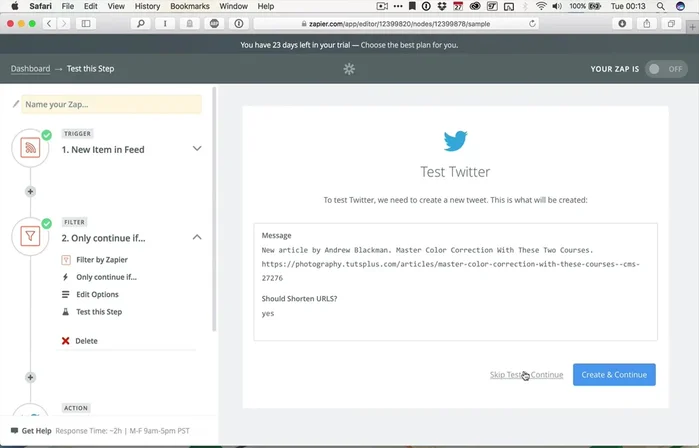Select Edit Options in filter step
This screenshot has width=699, height=448.
[x=97, y=294]
